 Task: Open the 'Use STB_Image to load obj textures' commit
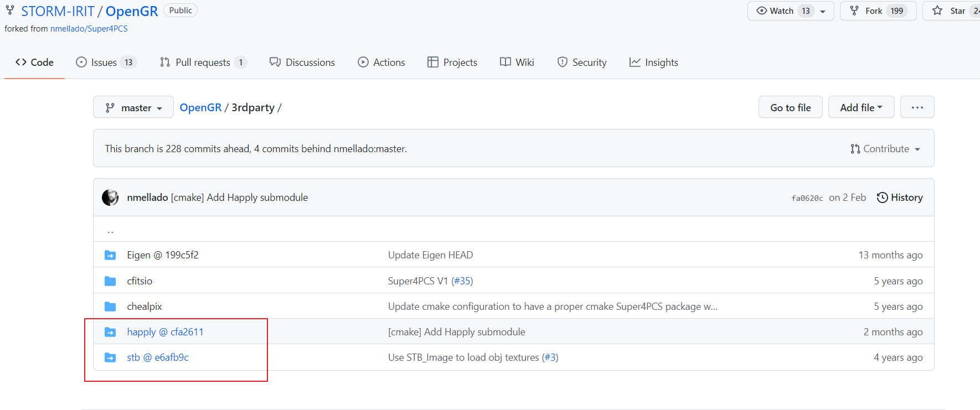(463, 357)
